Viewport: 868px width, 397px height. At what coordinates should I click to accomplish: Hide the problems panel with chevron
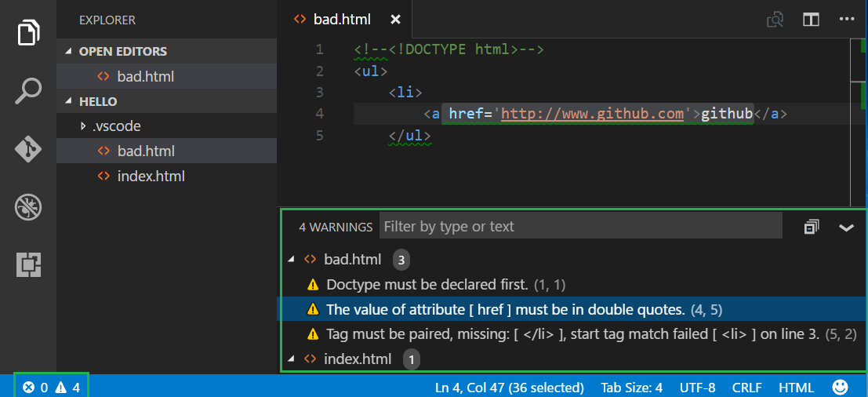point(846,228)
